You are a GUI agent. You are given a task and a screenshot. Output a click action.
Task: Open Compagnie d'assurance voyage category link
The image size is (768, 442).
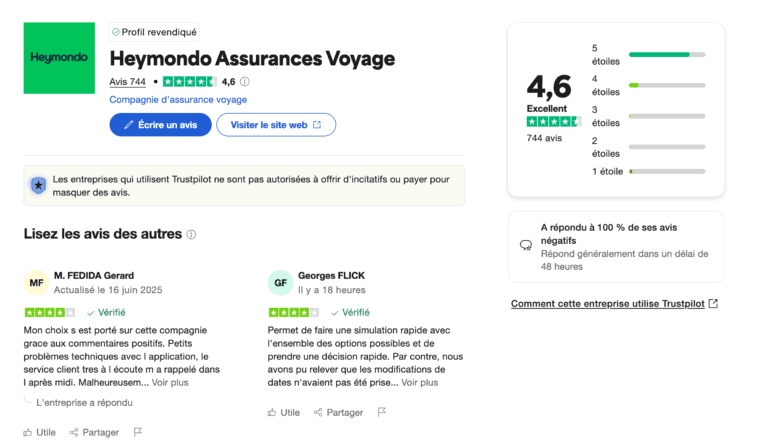[178, 99]
